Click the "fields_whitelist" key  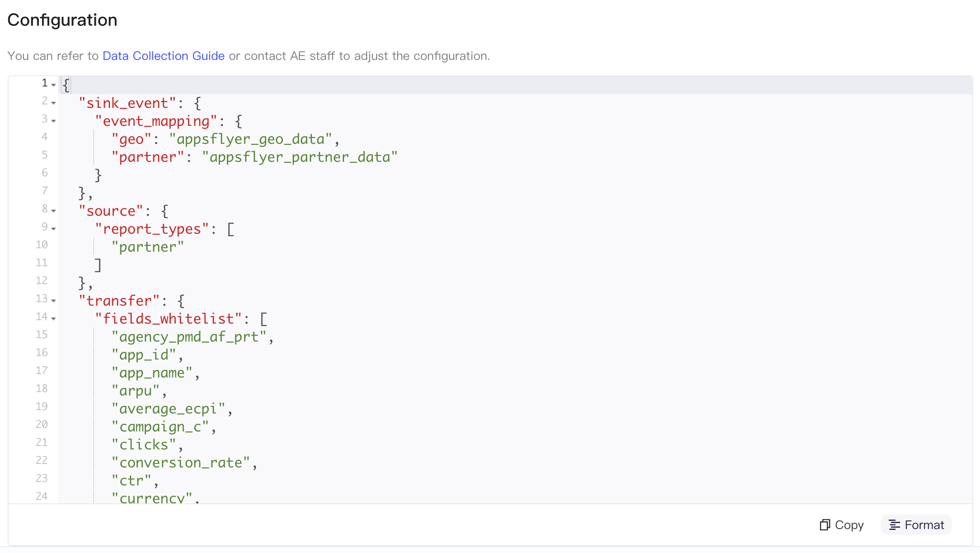(x=169, y=319)
